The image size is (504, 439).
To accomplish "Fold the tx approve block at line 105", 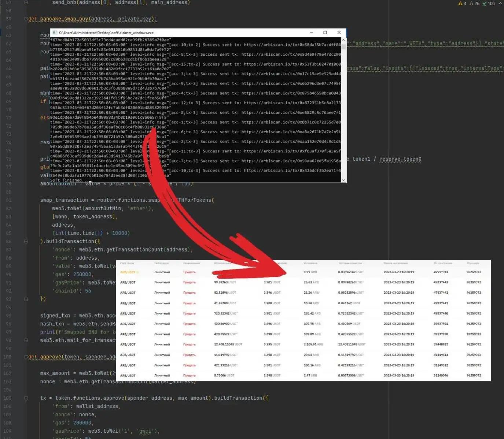I will coord(26,398).
